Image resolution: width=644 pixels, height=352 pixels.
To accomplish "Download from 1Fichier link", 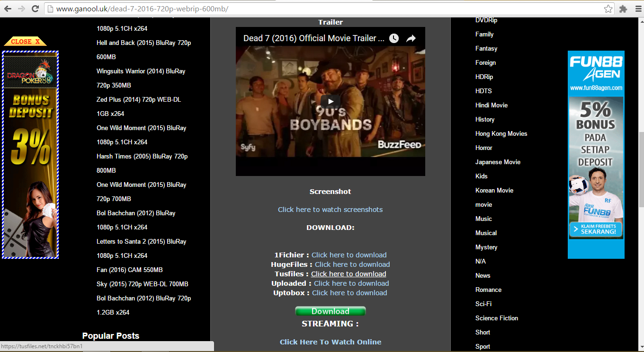I will click(x=349, y=255).
